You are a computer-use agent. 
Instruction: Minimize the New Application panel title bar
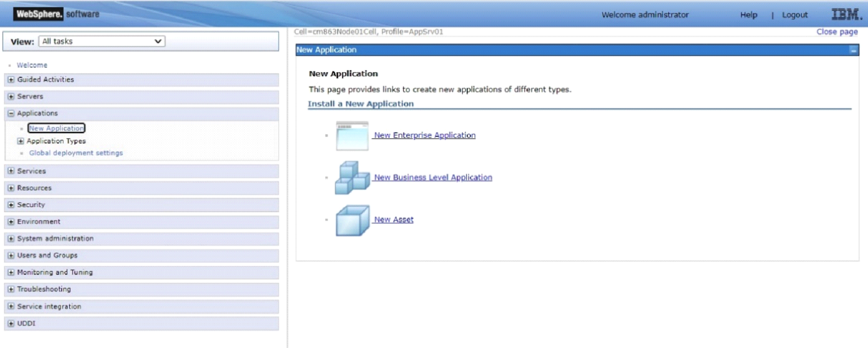click(853, 50)
